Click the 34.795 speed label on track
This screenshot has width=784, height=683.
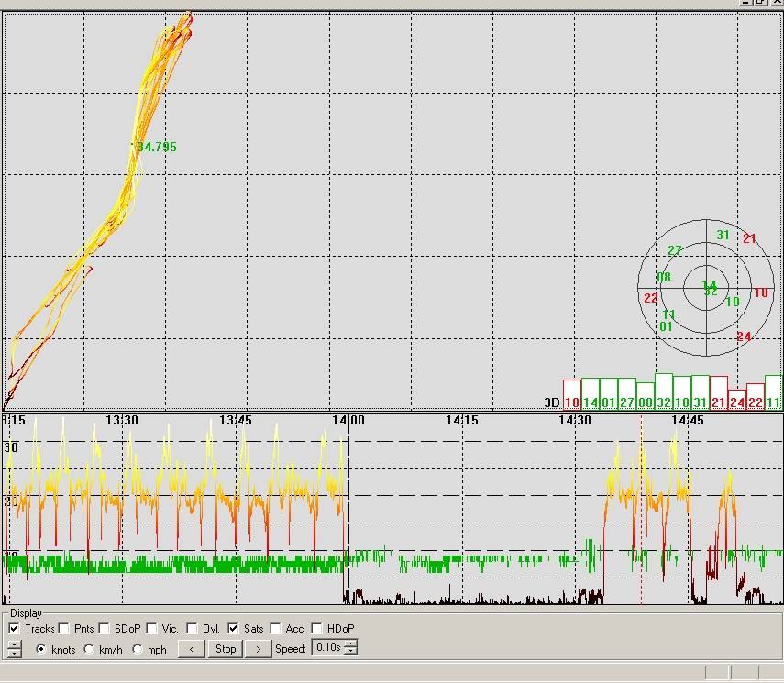point(157,147)
